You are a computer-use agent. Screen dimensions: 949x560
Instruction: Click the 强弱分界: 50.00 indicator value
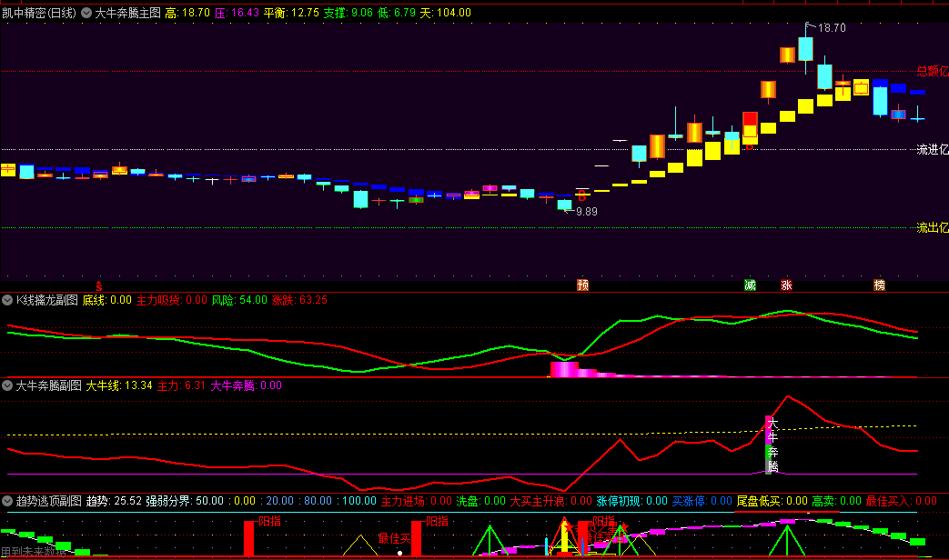(186, 501)
